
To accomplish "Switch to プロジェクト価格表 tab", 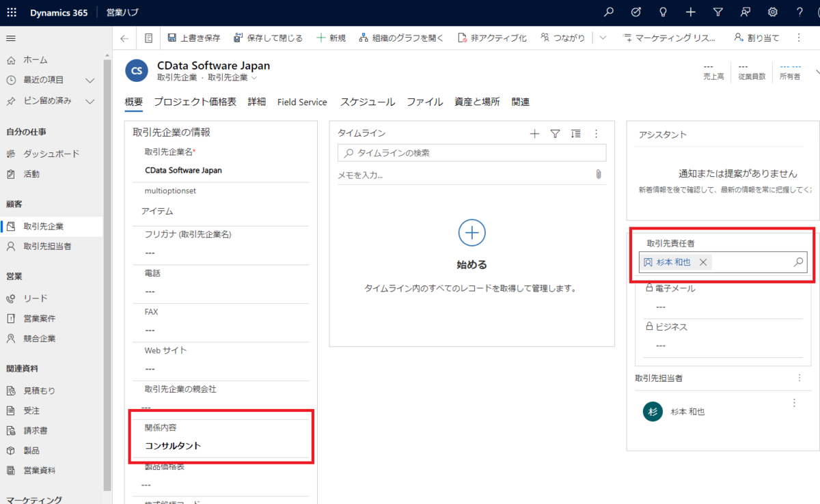I will tap(195, 102).
